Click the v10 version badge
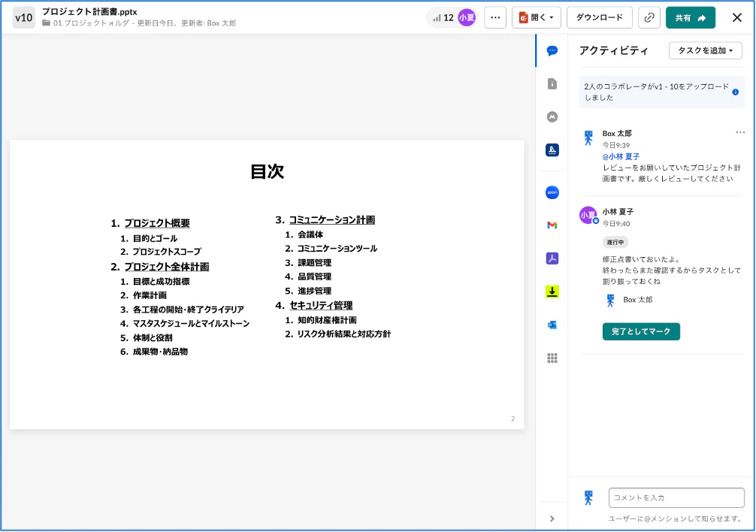The width and height of the screenshot is (756, 532). [x=23, y=18]
